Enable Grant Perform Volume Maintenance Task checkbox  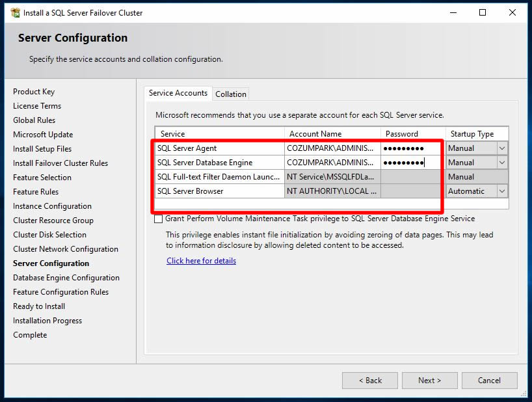point(159,219)
